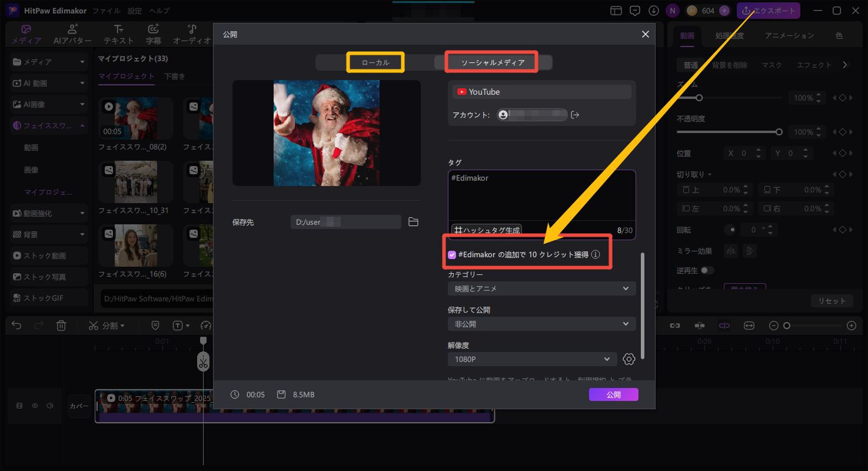Open the 保存して公開 privacy dropdown

point(541,324)
